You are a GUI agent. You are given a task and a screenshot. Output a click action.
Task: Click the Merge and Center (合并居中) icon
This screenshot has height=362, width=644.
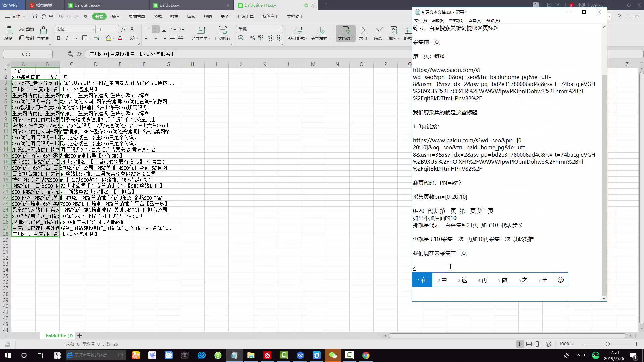click(201, 30)
